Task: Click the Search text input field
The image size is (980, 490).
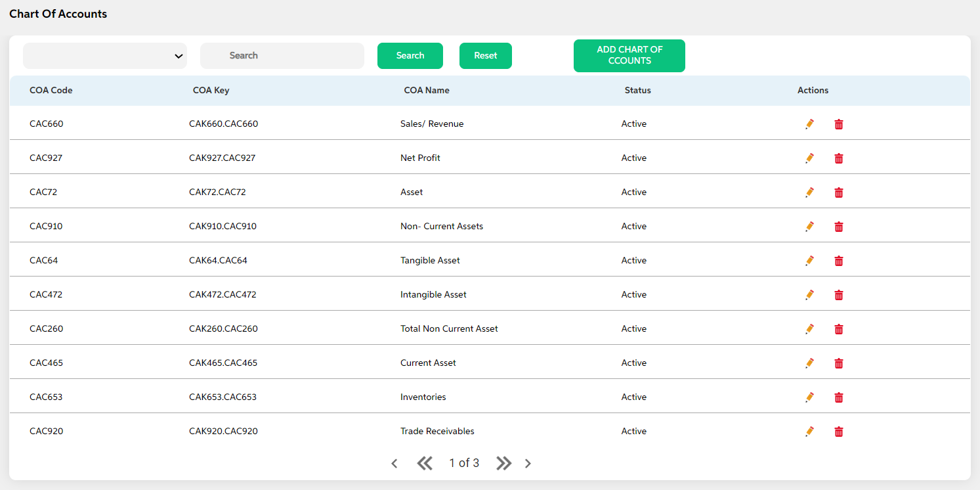Action: (282, 56)
